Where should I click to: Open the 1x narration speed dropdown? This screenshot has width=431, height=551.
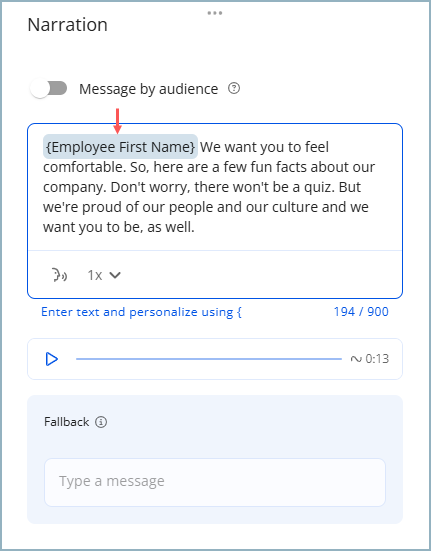tap(104, 275)
